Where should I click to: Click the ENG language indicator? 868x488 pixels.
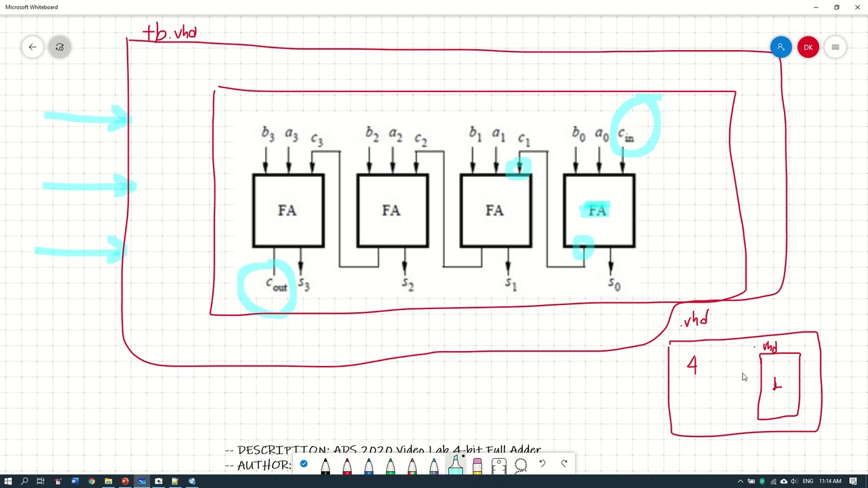click(x=806, y=481)
